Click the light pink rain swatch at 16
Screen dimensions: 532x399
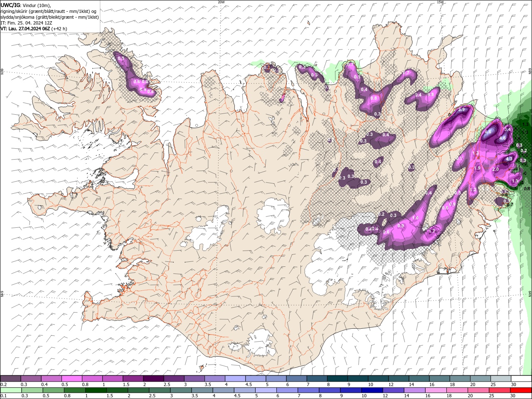click(x=435, y=390)
